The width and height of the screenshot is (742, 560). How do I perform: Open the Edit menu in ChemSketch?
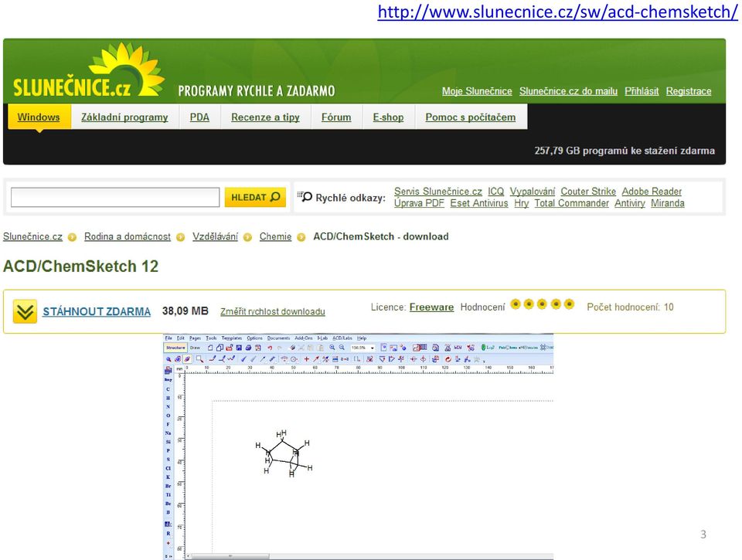(181, 338)
